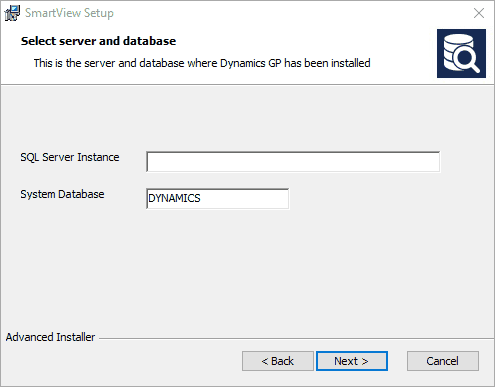Viewport: 495px width, 387px height.
Task: Click the SmartView installer icon in title bar
Action: pyautogui.click(x=12, y=13)
